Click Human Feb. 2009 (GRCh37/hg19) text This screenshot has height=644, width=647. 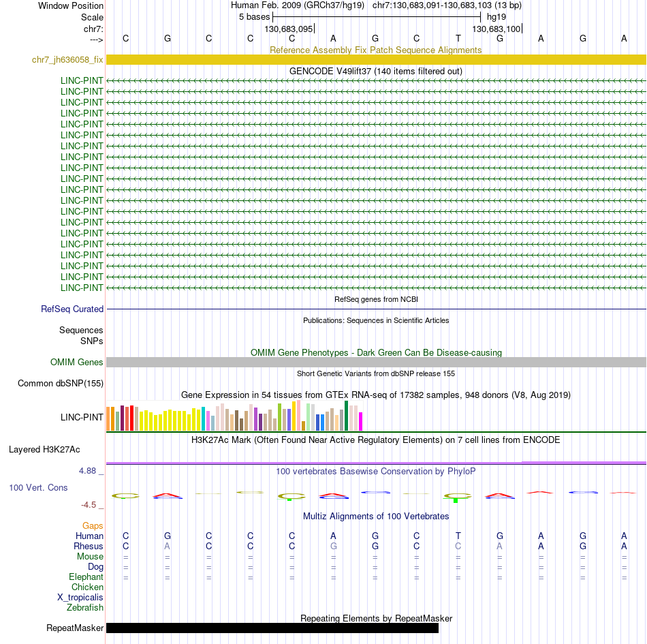298,5
